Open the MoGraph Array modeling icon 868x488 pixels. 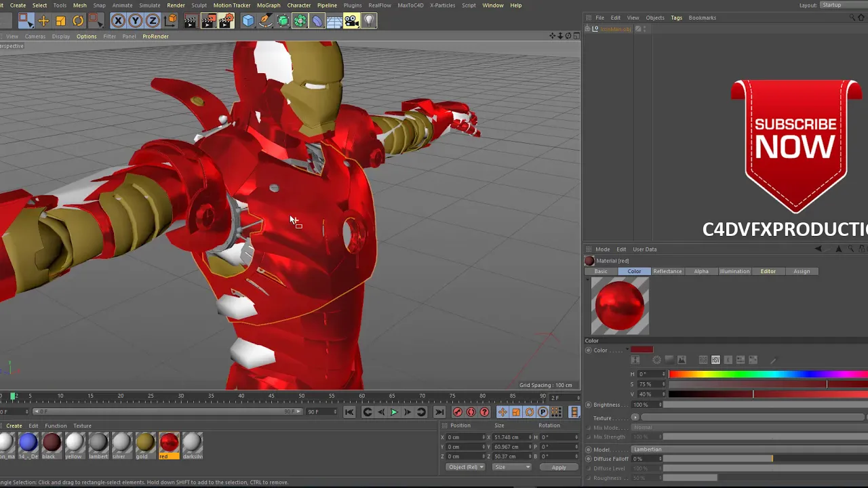tap(300, 21)
